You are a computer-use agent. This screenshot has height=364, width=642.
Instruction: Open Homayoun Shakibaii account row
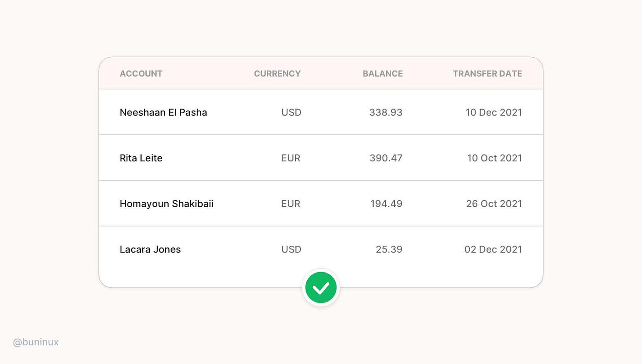321,204
